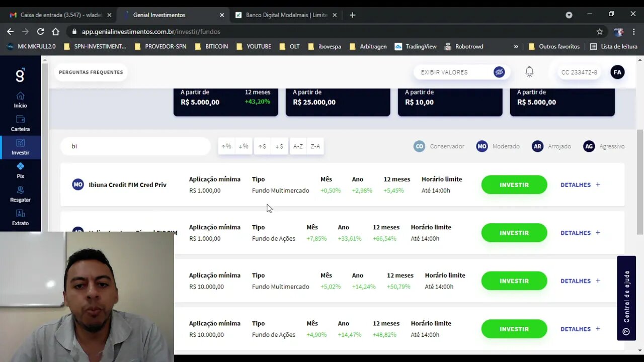Screen dimensions: 644x362
Task: Click account CC 233472-8
Action: click(579, 72)
